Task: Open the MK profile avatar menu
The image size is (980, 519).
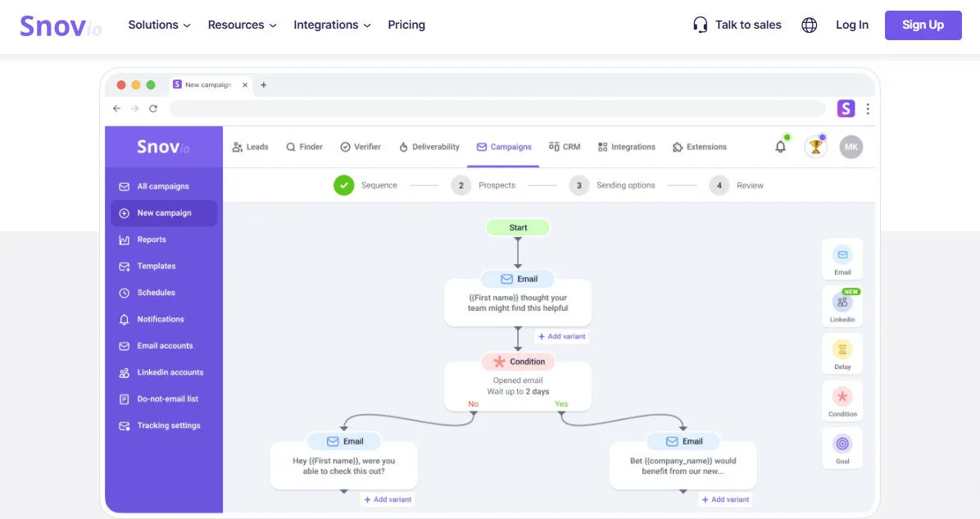Action: (x=851, y=146)
